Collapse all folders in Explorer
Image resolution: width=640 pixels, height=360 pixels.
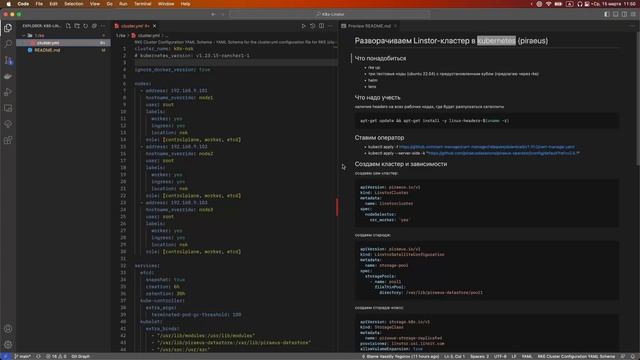pos(94,26)
